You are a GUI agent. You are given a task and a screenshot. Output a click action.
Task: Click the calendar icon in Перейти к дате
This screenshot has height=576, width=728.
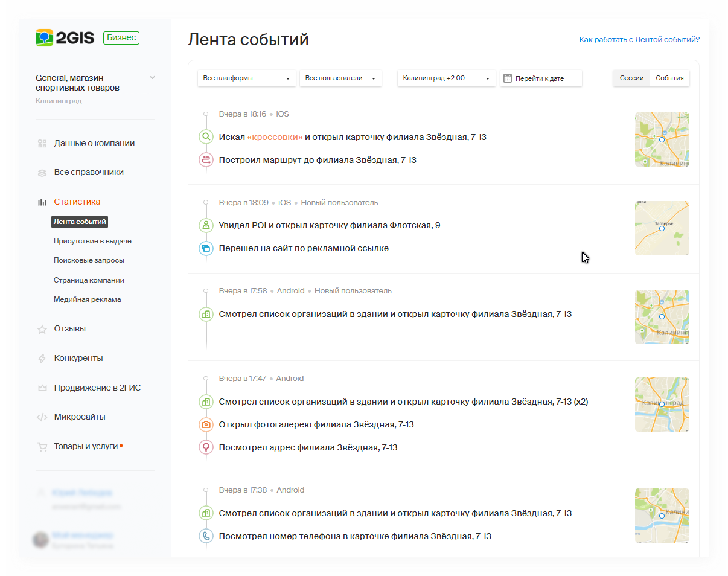[508, 78]
